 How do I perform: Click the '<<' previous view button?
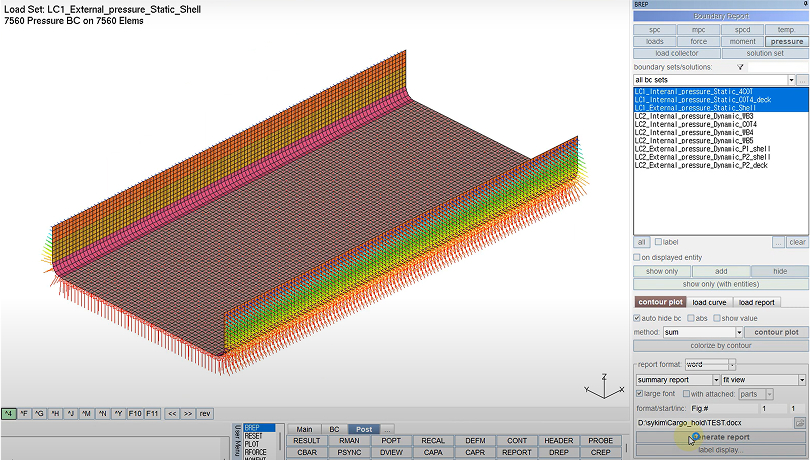(x=171, y=413)
